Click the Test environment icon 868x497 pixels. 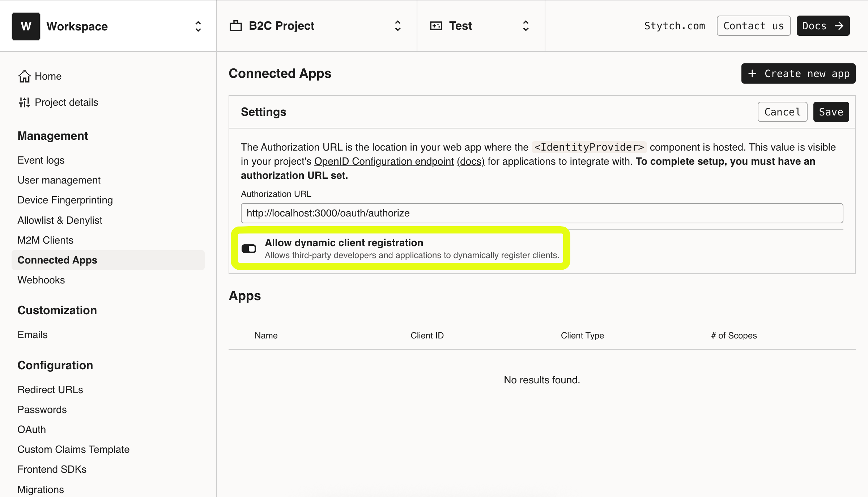click(x=436, y=26)
